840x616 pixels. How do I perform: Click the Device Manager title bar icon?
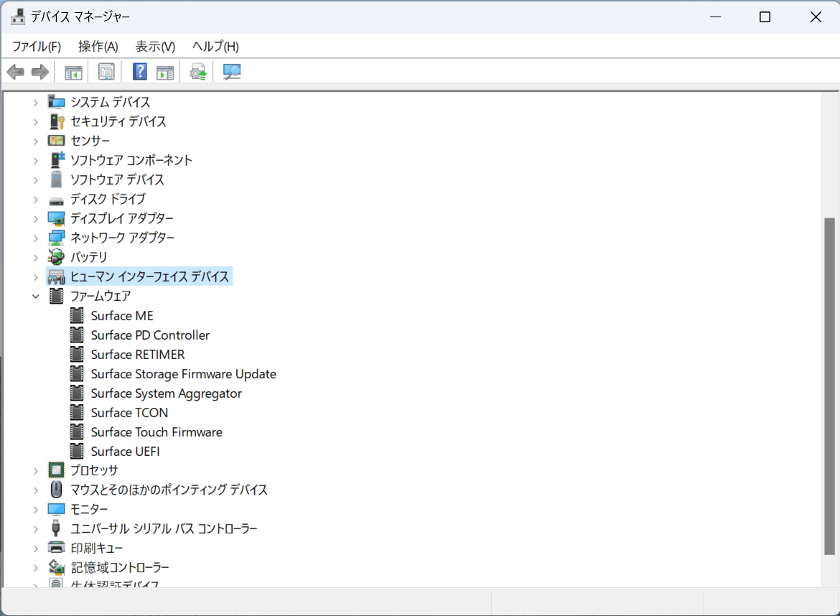18,17
